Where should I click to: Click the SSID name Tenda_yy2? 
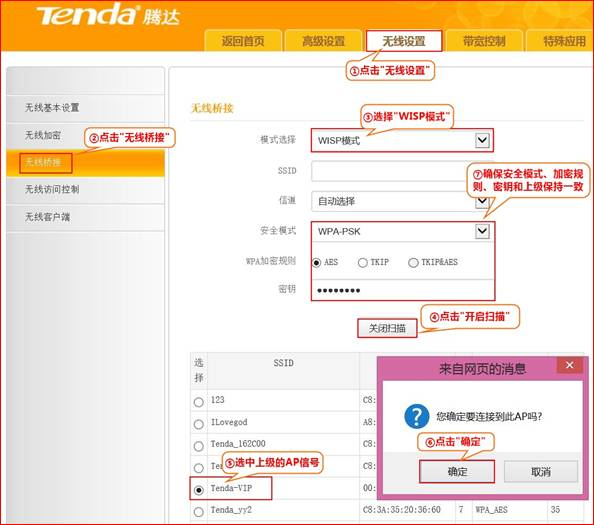click(231, 510)
